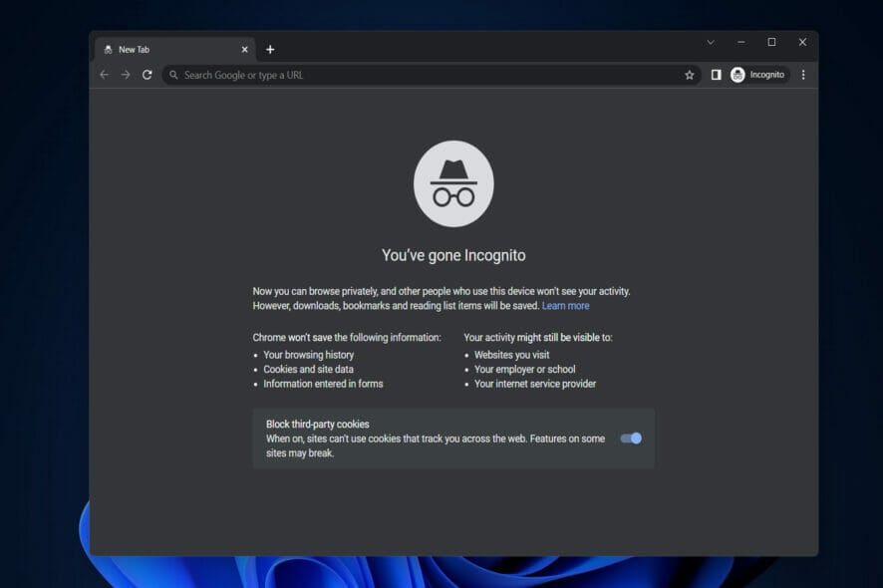Click the large Incognito hat-and-glasses logo

[453, 183]
